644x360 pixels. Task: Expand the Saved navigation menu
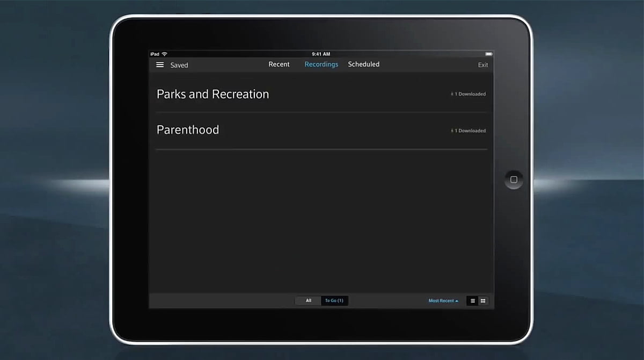coord(179,65)
